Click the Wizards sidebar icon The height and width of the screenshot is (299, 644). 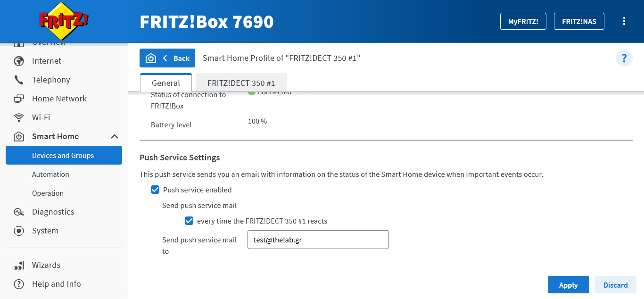point(19,265)
